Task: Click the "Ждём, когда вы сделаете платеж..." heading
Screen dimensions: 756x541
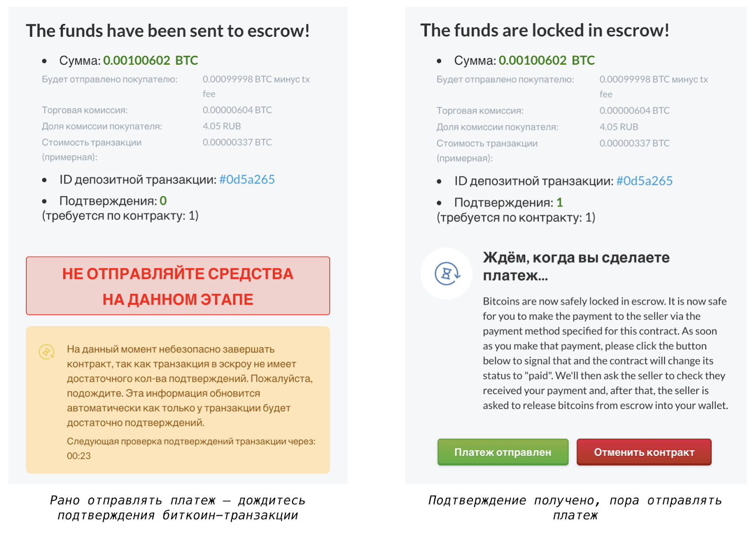Action: pyautogui.click(x=576, y=266)
